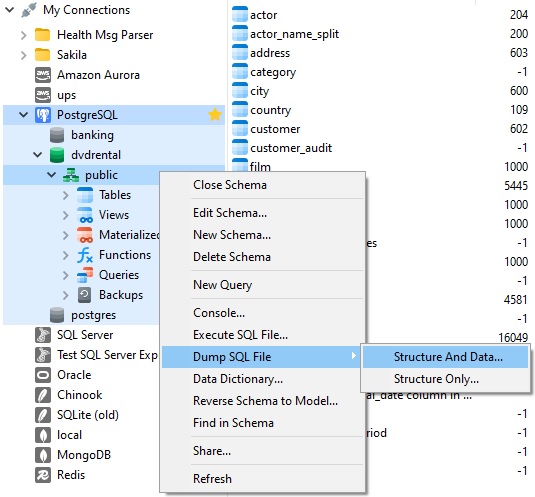535x497 pixels.
Task: Click the MongoDB connection leaf icon
Action: click(43, 455)
